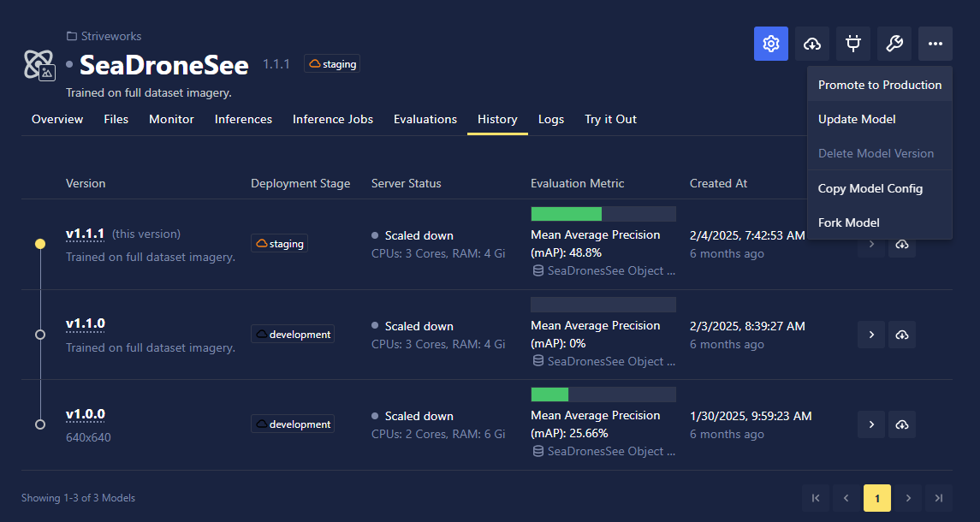
Task: Download v1.0.0 model with cloud icon
Action: point(902,424)
